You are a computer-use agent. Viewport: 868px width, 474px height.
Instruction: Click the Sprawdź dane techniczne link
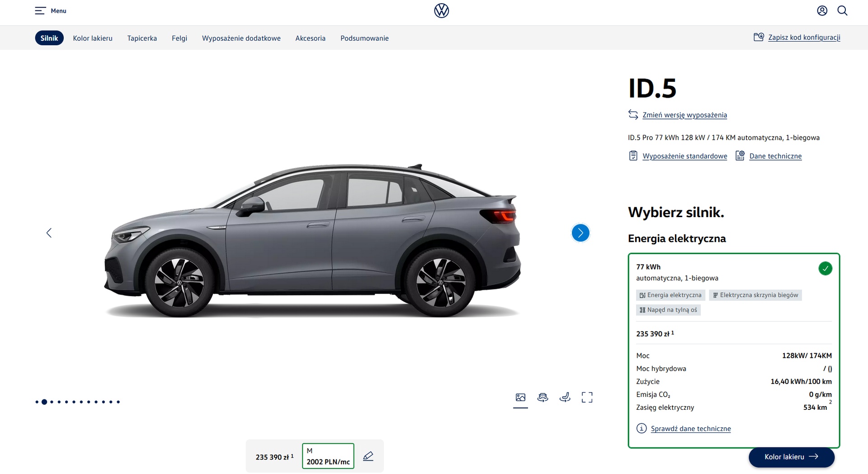pos(691,429)
